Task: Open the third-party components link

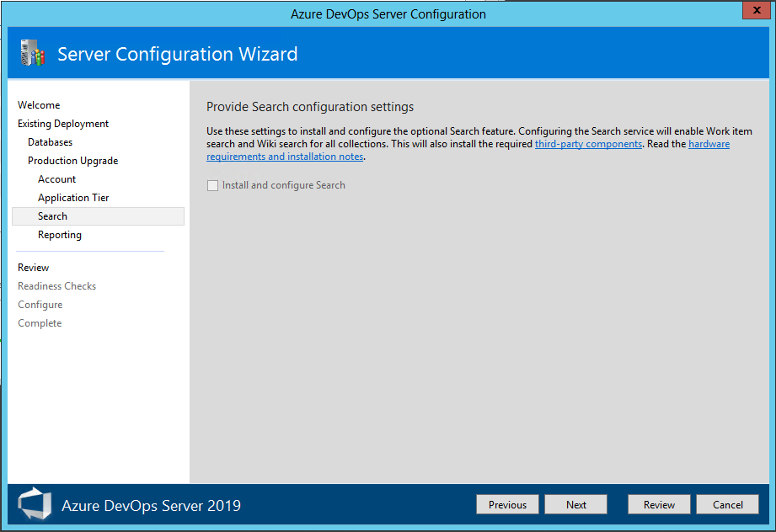Action: click(x=588, y=143)
